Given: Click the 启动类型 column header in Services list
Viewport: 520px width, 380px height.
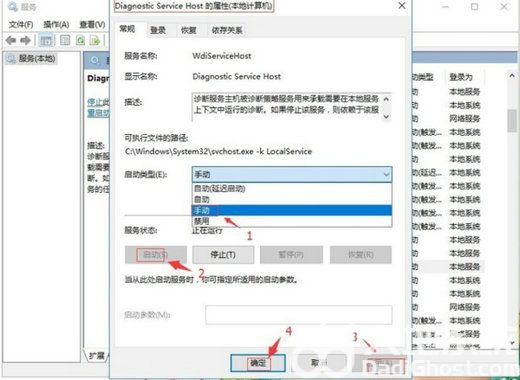Looking at the screenshot, I should [423, 77].
